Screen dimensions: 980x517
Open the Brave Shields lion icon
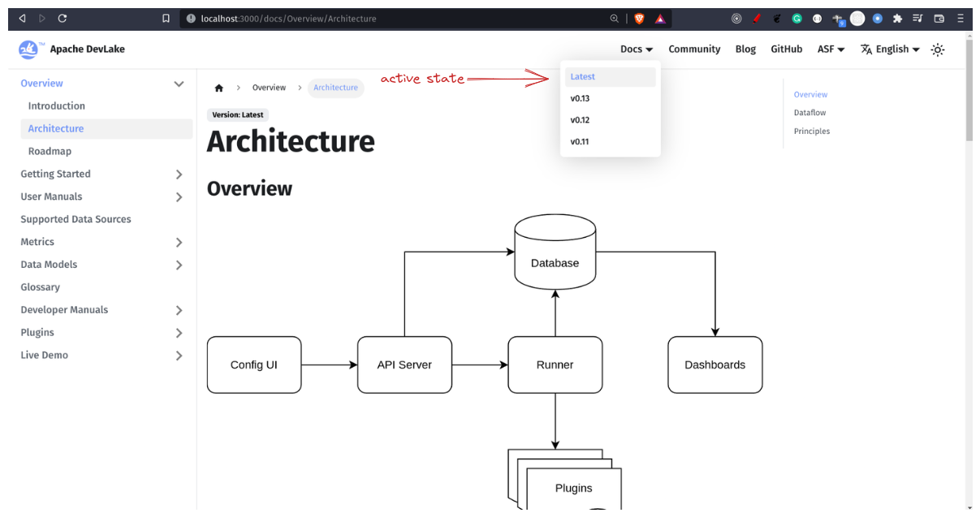pos(639,19)
